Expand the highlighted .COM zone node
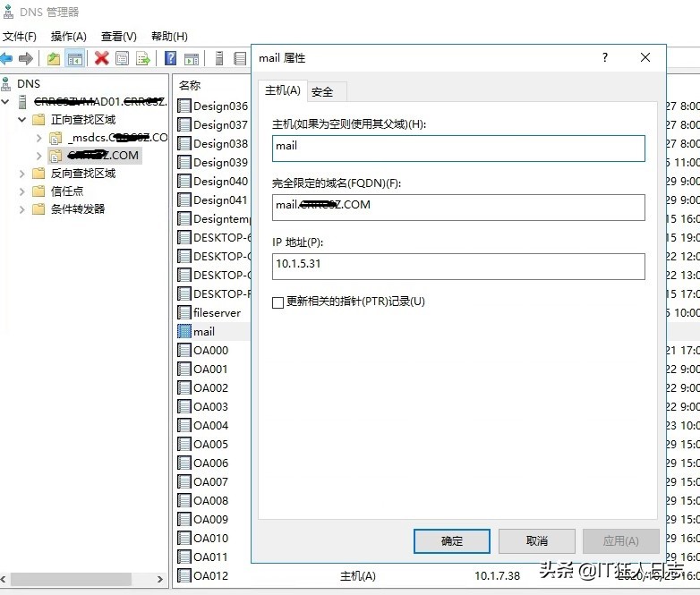700x595 pixels. pos(38,156)
